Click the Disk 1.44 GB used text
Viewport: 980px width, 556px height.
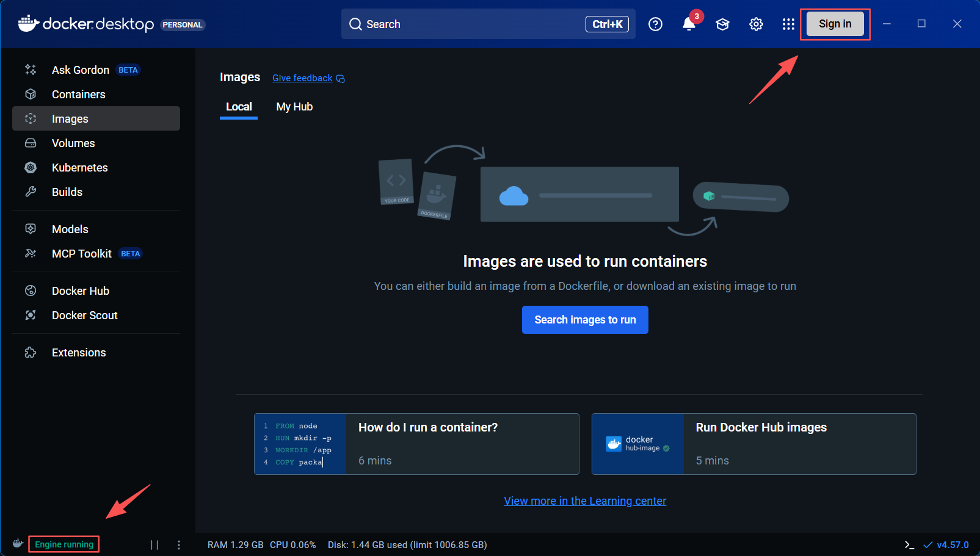407,544
